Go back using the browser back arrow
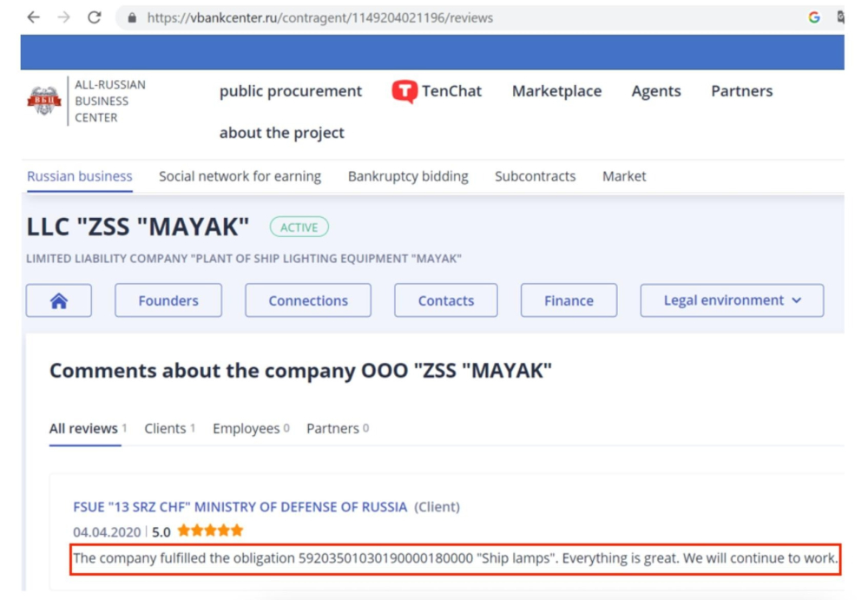The height and width of the screenshot is (600, 868). pos(34,17)
